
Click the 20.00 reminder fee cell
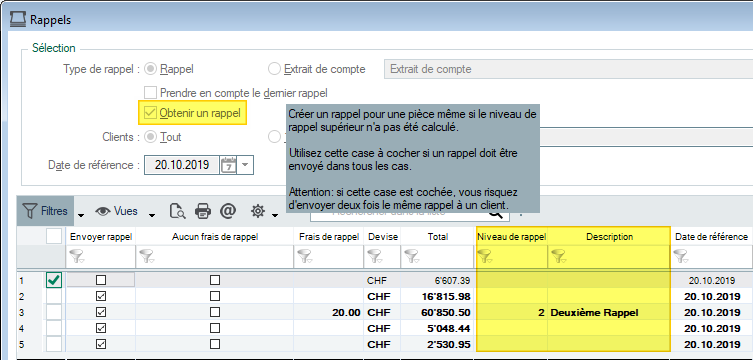click(x=329, y=312)
